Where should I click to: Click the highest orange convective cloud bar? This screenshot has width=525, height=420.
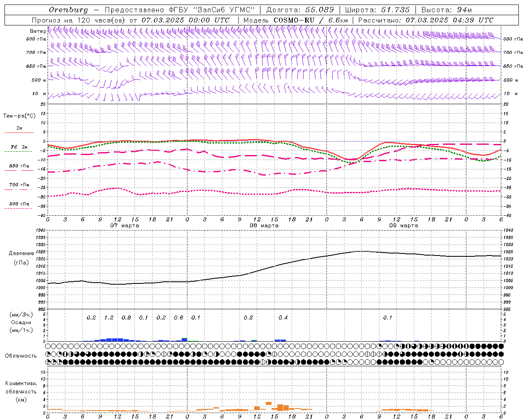click(x=269, y=403)
